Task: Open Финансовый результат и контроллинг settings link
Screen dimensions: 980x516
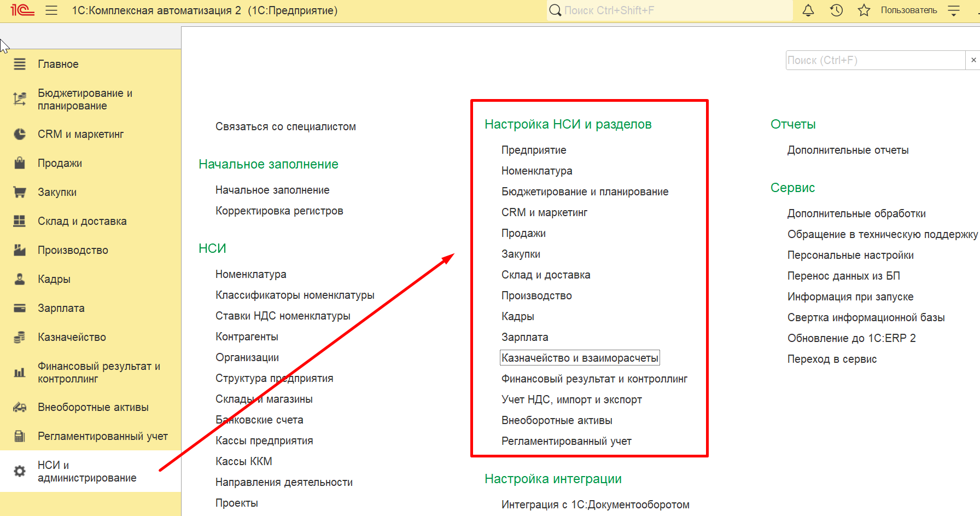Action: [x=594, y=379]
